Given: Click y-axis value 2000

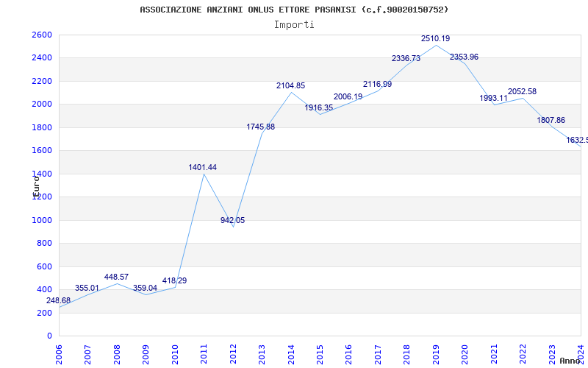Looking at the screenshot, I should tap(42, 104).
